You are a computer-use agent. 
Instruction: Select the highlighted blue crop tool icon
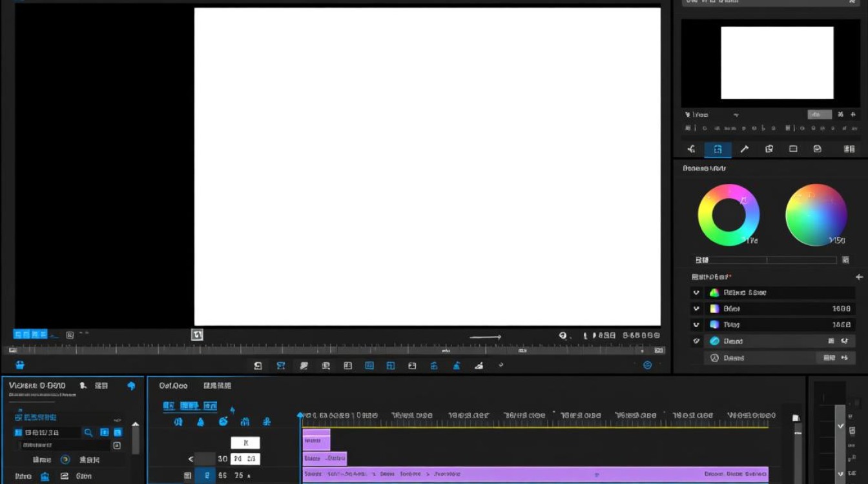tap(718, 149)
